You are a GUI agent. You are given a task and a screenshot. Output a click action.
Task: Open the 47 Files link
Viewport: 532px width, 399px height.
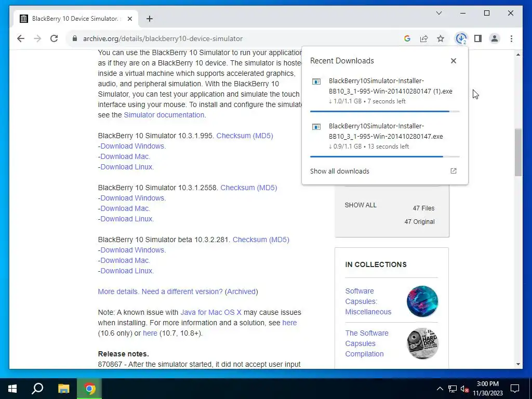(x=423, y=208)
